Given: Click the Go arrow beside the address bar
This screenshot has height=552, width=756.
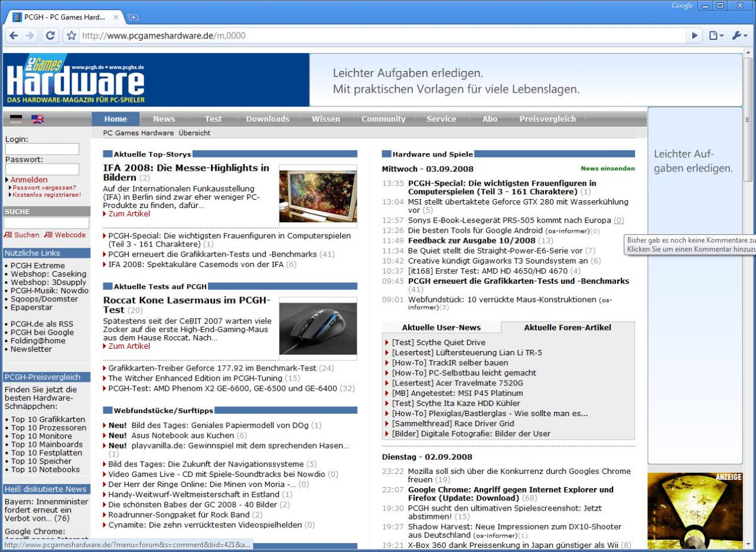Looking at the screenshot, I should click(x=695, y=35).
